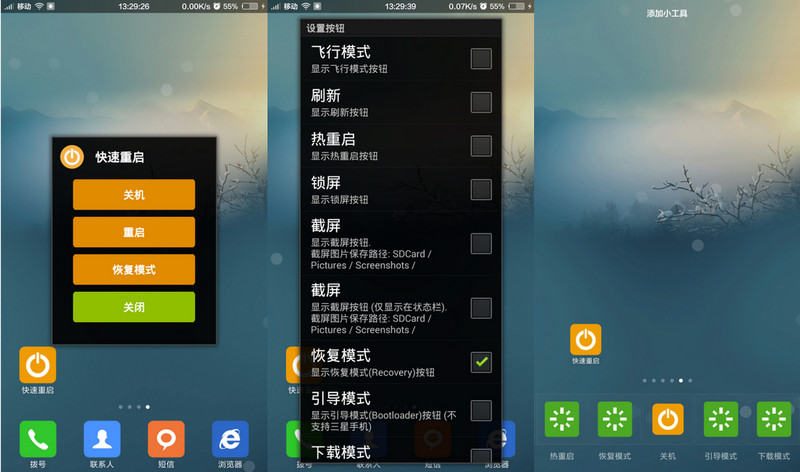Tap the 显示刷新按钮 description

point(339,112)
